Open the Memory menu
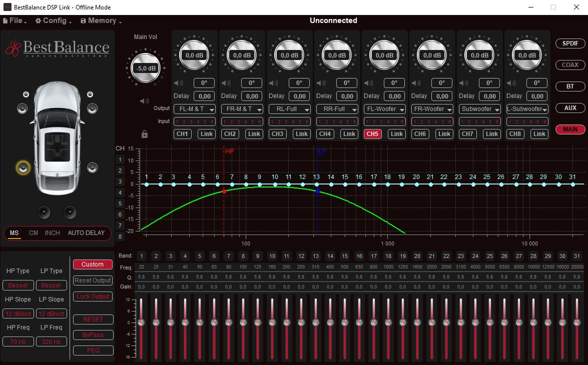The height and width of the screenshot is (365, 588). [102, 21]
